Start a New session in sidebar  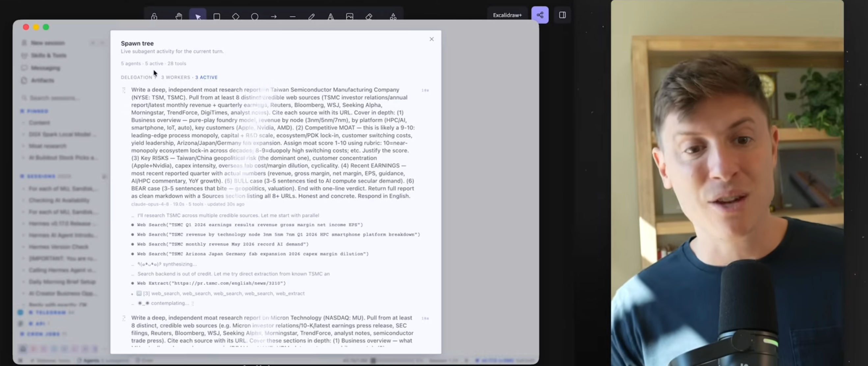pyautogui.click(x=47, y=43)
